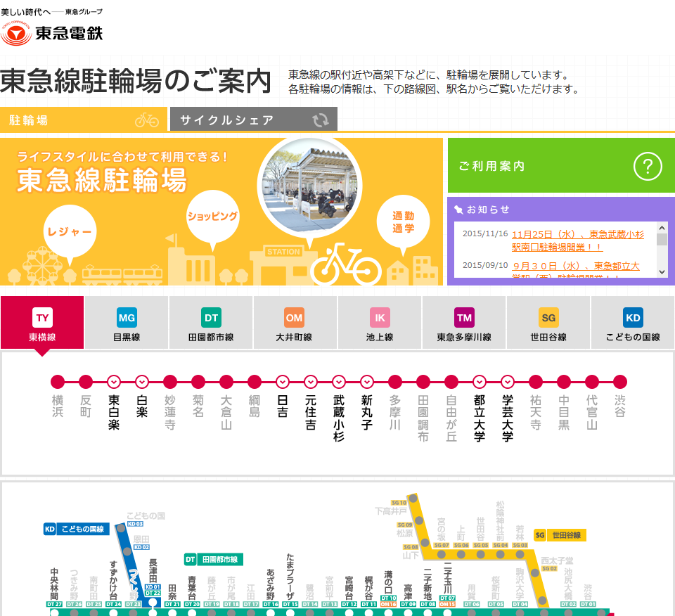The height and width of the screenshot is (616, 675).
Task: Click the news scrollbar up arrow
Action: [662, 227]
